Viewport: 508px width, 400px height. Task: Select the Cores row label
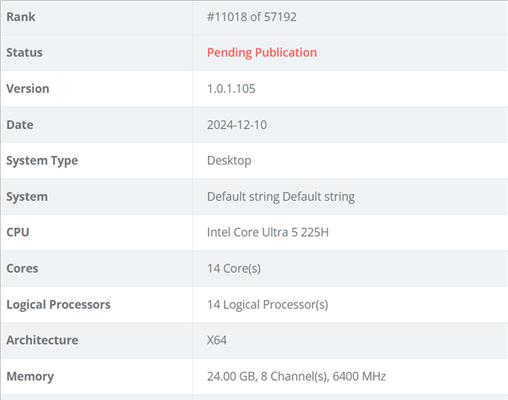[x=22, y=268]
